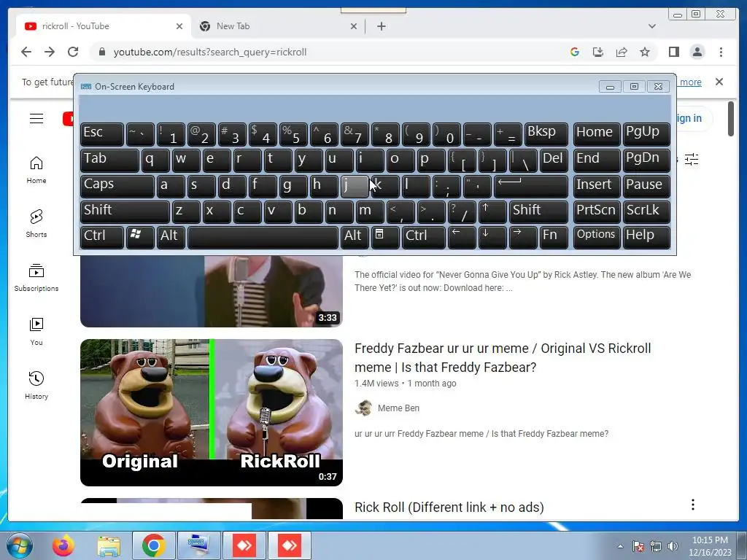
Task: Close the rickroll - YouTube tab
Action: click(x=179, y=26)
